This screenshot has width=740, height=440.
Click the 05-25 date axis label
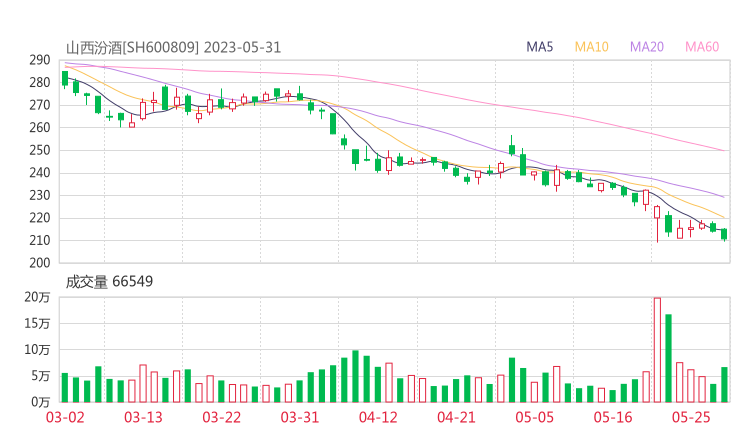691,417
